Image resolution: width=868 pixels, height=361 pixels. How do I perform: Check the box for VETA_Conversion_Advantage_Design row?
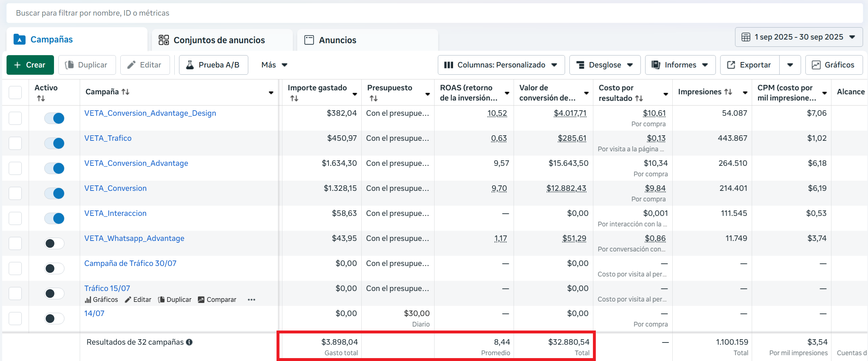(15, 118)
